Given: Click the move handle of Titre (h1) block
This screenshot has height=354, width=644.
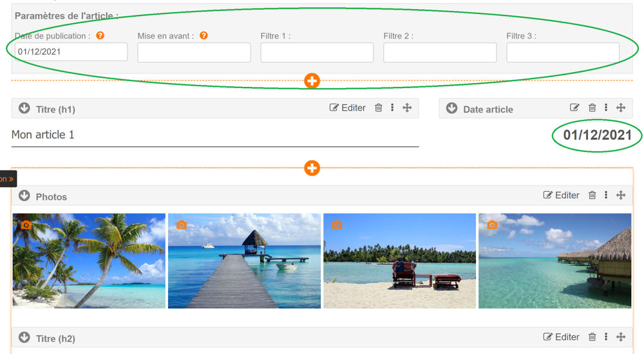Looking at the screenshot, I should [x=407, y=108].
